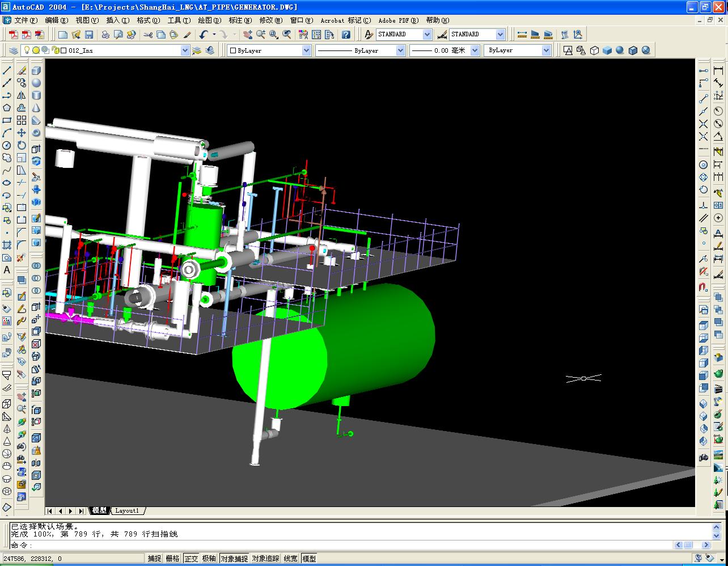Click the Plot (print) icon

[x=105, y=35]
